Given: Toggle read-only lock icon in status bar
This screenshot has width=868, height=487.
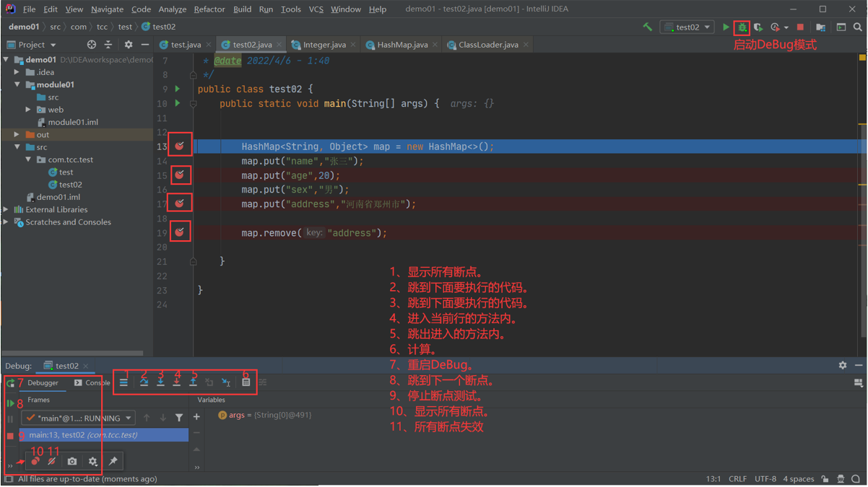Looking at the screenshot, I should tap(825, 479).
